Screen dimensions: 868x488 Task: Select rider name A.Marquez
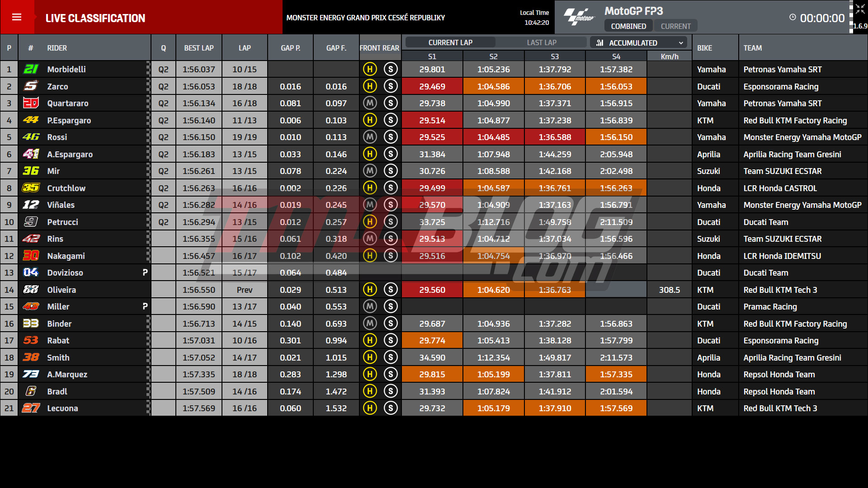67,374
